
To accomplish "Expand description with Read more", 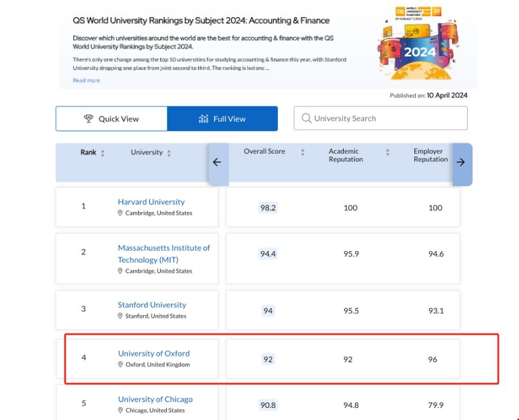I will coord(86,81).
